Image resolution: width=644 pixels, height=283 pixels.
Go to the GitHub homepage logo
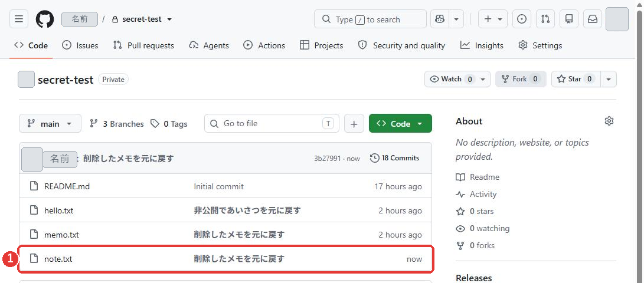pos(45,19)
